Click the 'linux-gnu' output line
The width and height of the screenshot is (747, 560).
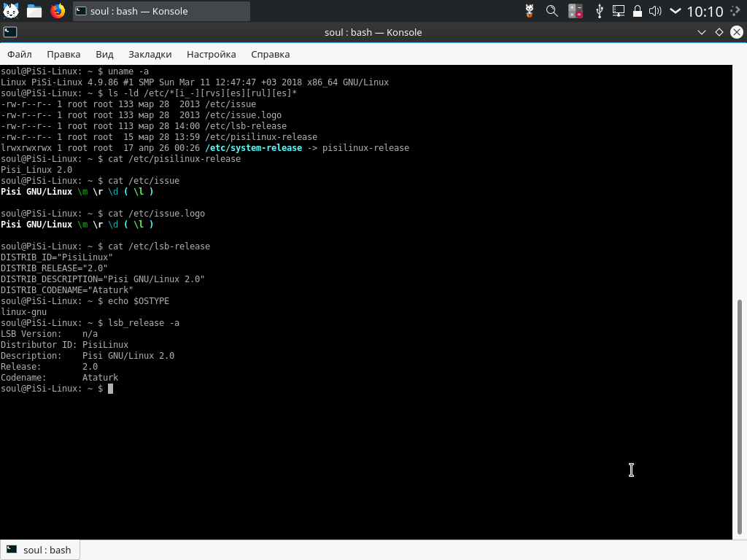(24, 312)
